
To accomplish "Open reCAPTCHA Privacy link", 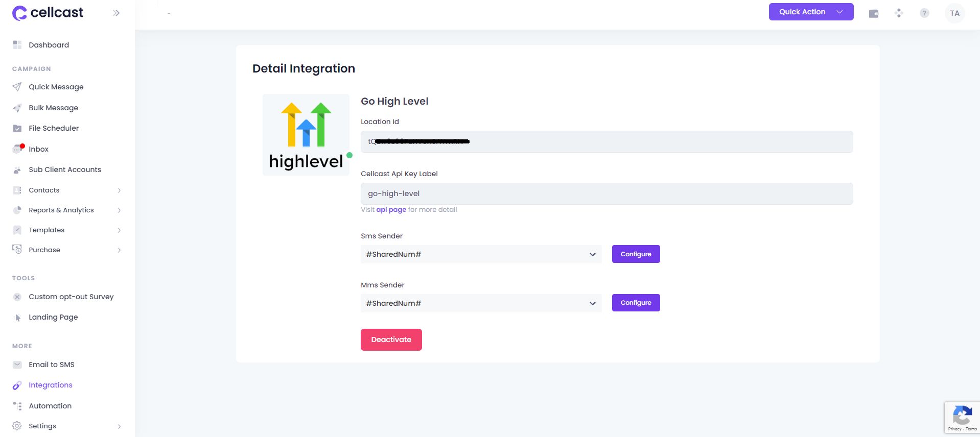I will tap(954, 429).
